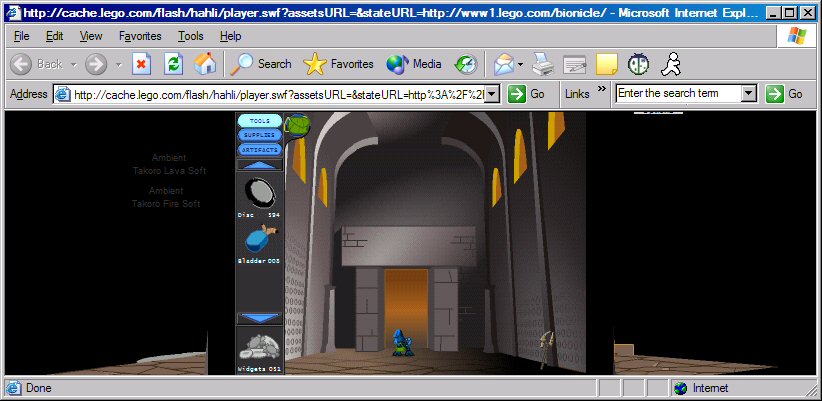The image size is (822, 401).
Task: Click 'Takoro Fire Soft' text
Action: [166, 204]
